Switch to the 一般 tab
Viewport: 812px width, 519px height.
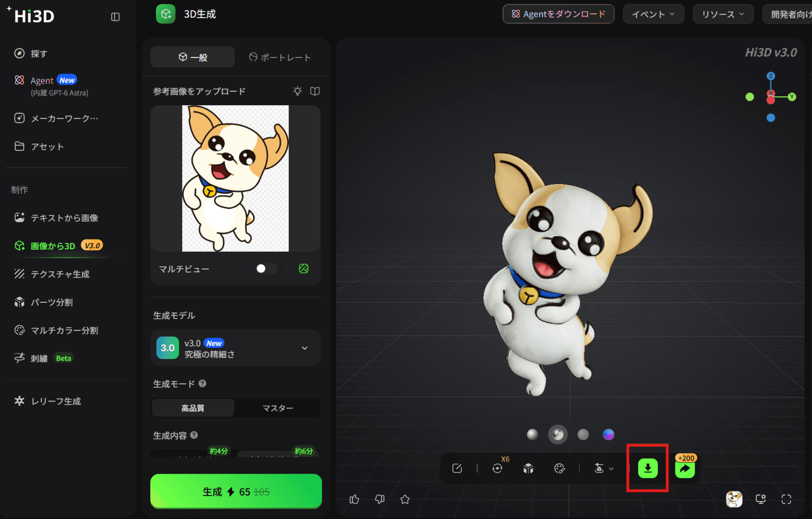(192, 57)
